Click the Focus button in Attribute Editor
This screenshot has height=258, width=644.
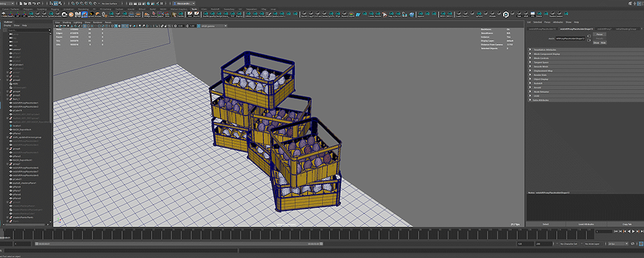click(600, 34)
